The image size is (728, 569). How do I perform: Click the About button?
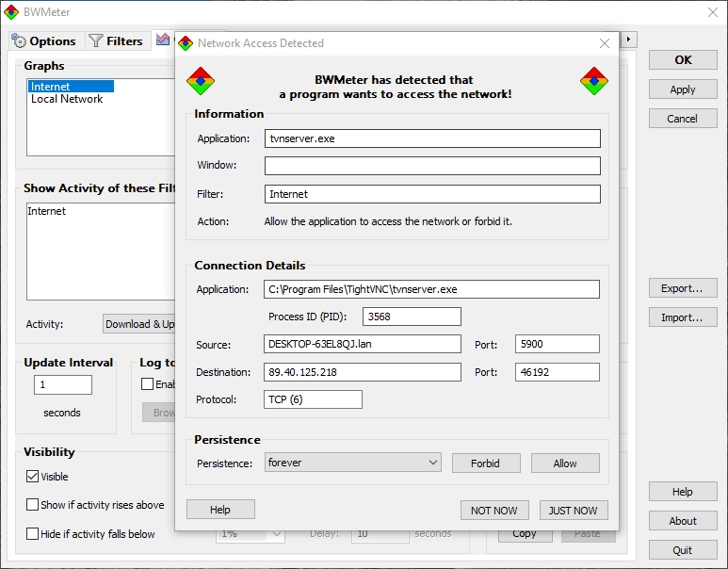[683, 521]
